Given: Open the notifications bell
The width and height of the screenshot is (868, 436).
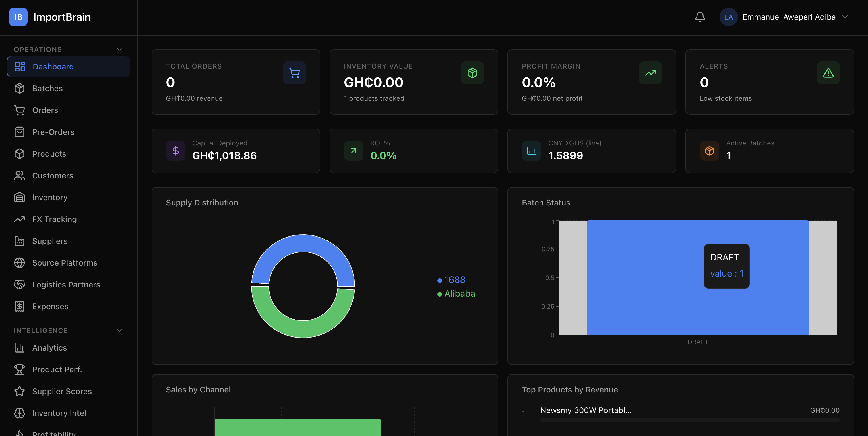Looking at the screenshot, I should 700,17.
